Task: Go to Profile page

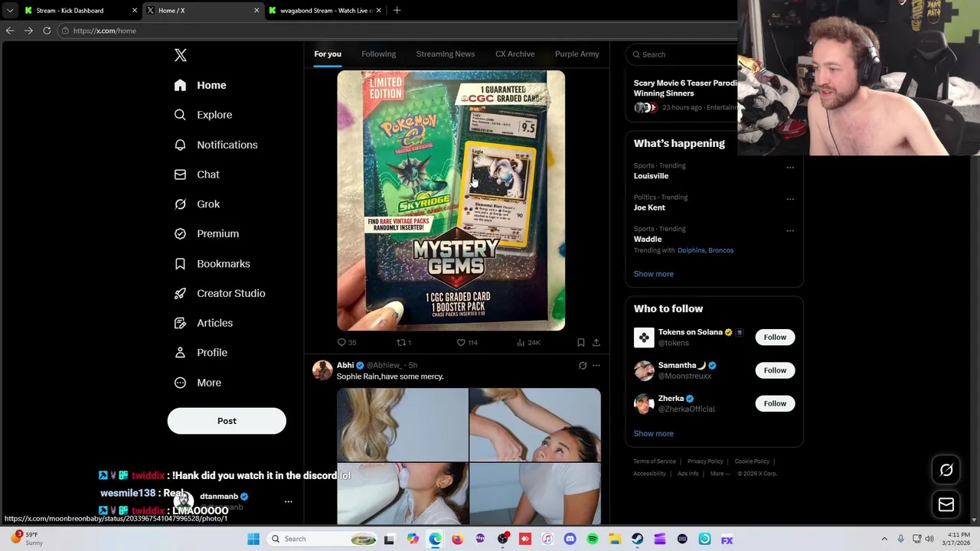Action: (x=201, y=353)
